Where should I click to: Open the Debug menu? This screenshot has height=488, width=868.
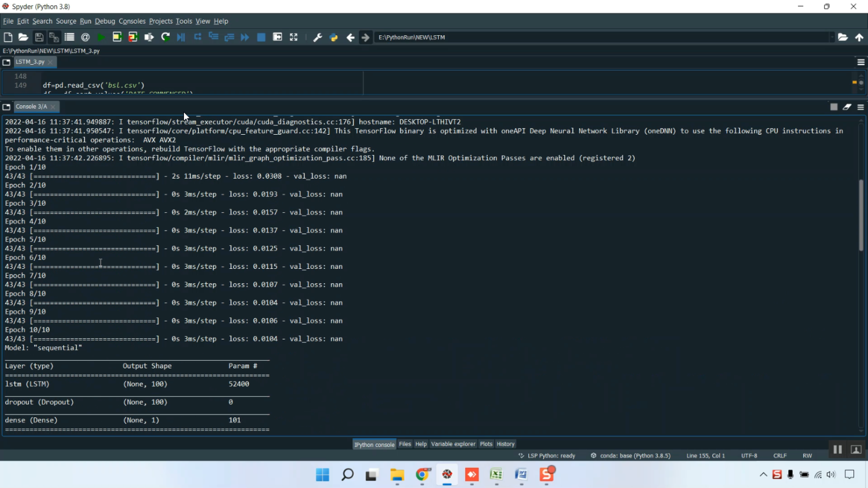[105, 21]
